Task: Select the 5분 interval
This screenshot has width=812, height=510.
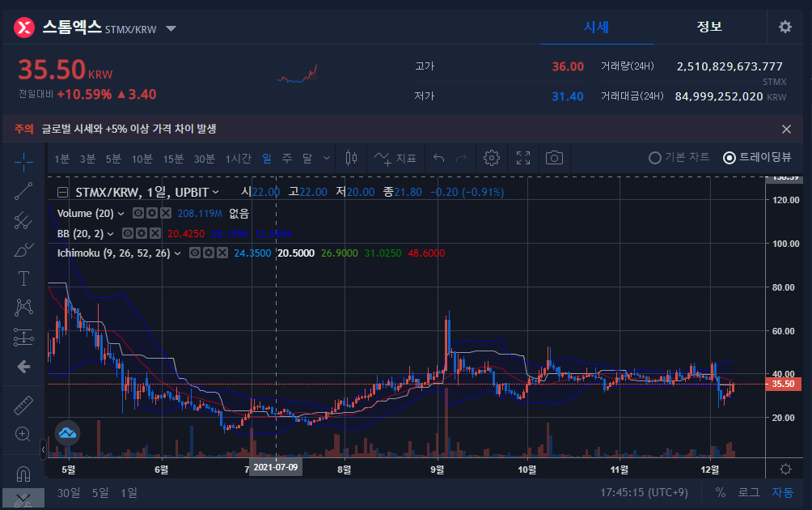Action: click(x=113, y=159)
